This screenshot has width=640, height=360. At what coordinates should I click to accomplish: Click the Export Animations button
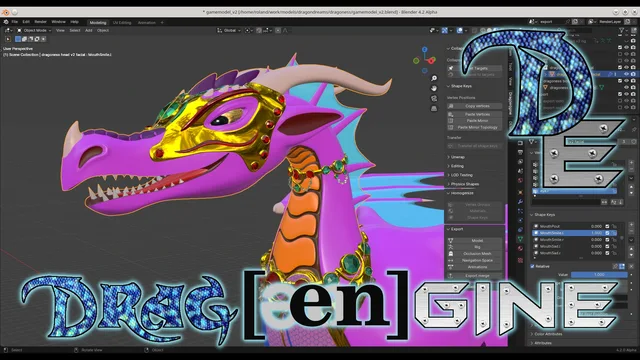click(x=475, y=267)
